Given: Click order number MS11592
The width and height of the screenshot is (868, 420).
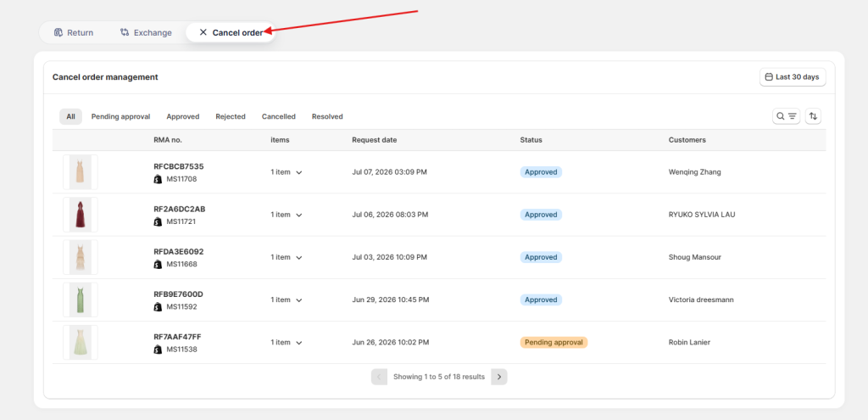Looking at the screenshot, I should tap(181, 307).
